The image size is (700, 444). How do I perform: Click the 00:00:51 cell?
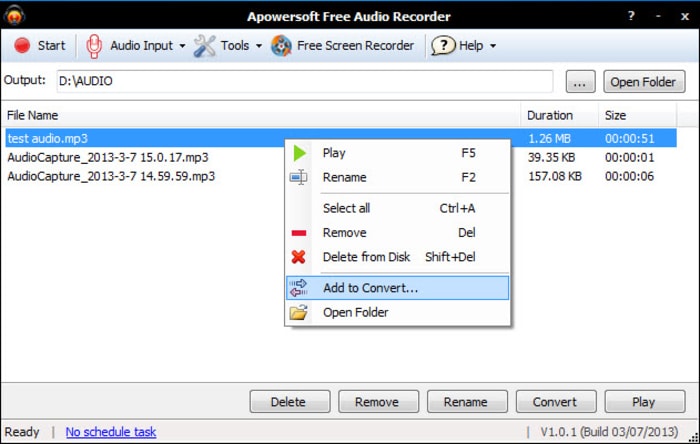coord(629,139)
